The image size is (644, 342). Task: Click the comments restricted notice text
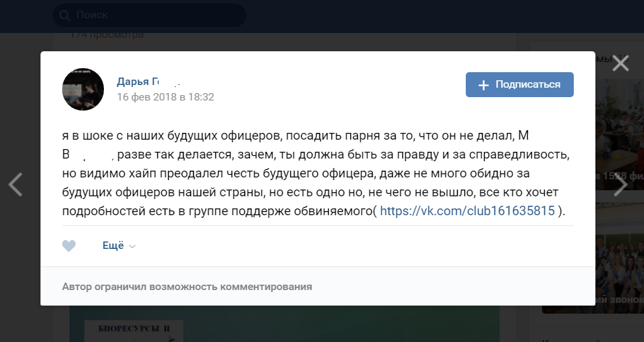pos(187,287)
